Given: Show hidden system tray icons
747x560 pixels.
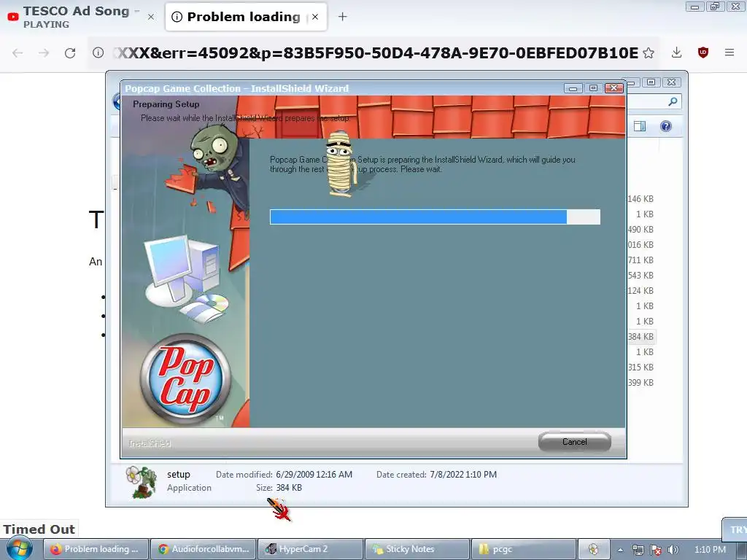Looking at the screenshot, I should click(620, 550).
